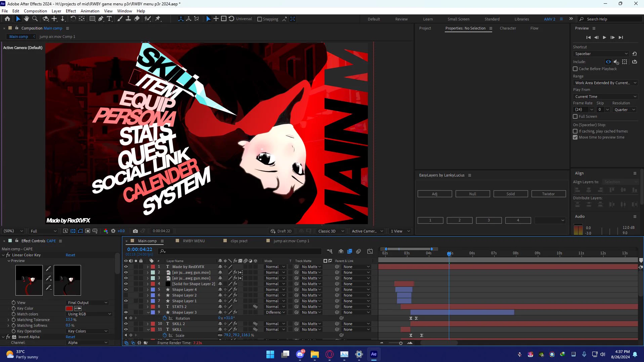Select the Hand tool in toolbar
The image size is (644, 362).
tap(26, 19)
